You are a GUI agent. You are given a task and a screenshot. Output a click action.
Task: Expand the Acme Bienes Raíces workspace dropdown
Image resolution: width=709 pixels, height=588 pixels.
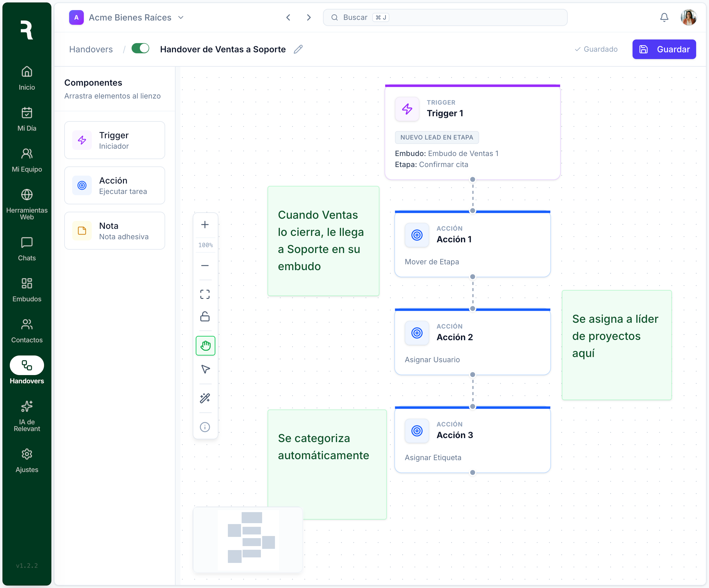pos(181,17)
